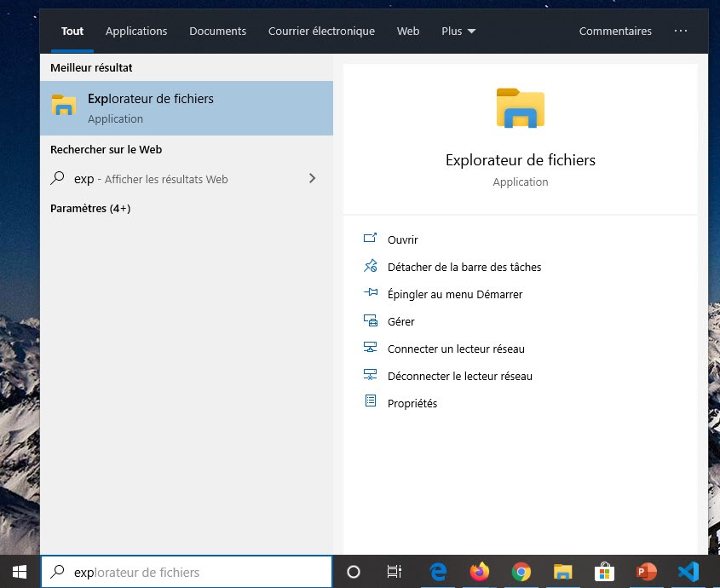Click the Déconnecter le lecteur réseau icon
Screen dimensions: 720x588
(370, 374)
